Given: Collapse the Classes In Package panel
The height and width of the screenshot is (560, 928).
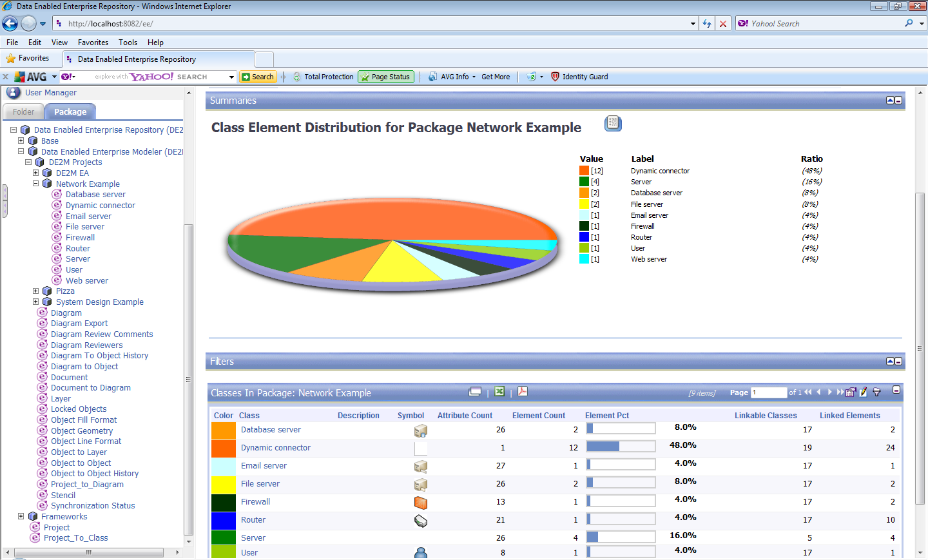Looking at the screenshot, I should [x=896, y=391].
